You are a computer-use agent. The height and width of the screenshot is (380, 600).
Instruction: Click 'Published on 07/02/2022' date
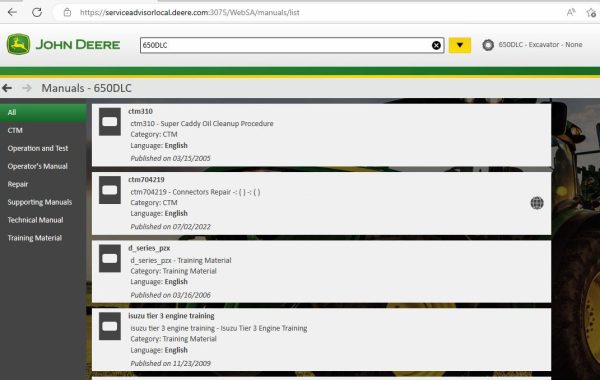pos(170,227)
